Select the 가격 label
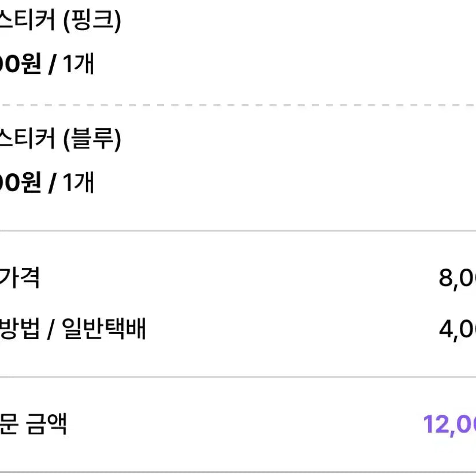 point(20,277)
